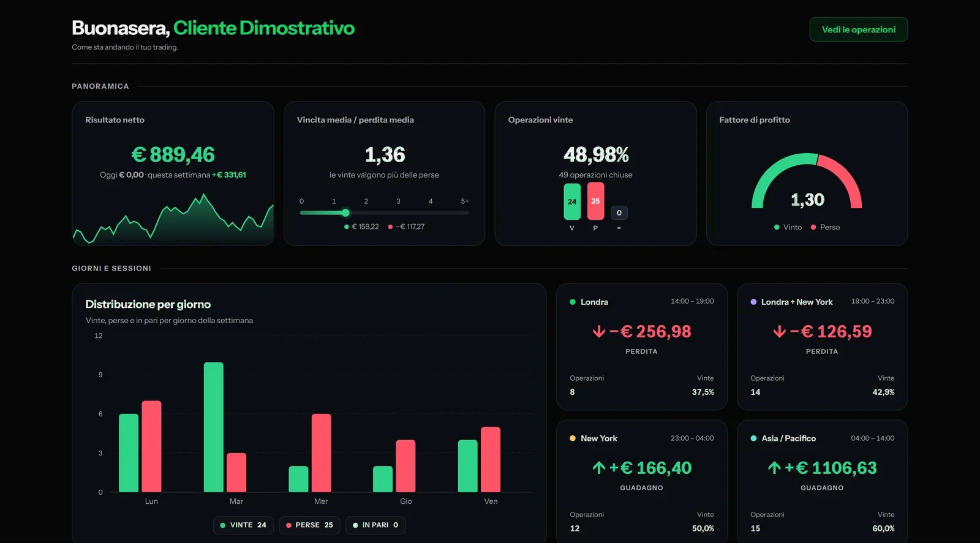Click the 48,98% win rate value
Screen dimensions: 980x543
coord(596,155)
